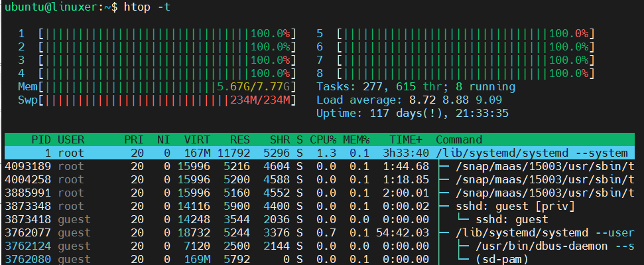Click the CPU 8 usage meter
Viewport: 644px width, 265px height.
click(456, 74)
